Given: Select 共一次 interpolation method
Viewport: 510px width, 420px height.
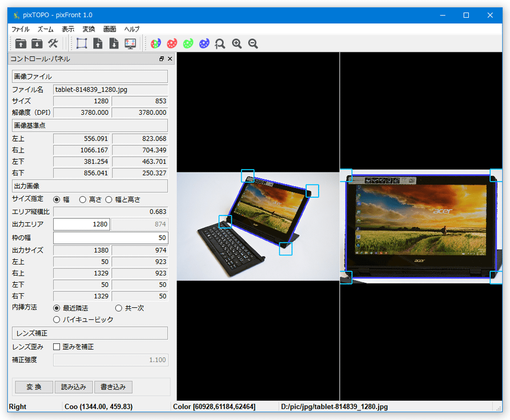Looking at the screenshot, I should point(119,308).
